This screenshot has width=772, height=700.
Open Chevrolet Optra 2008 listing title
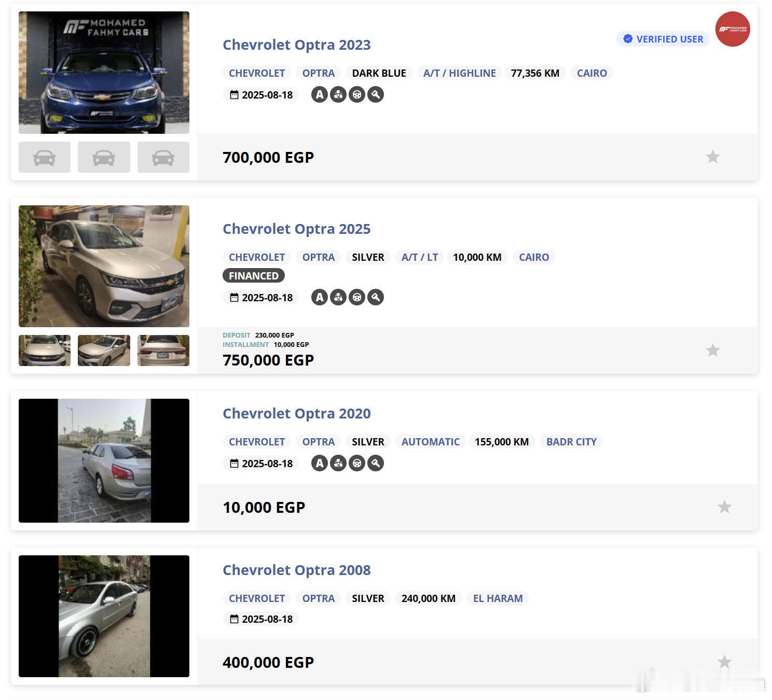(x=297, y=570)
